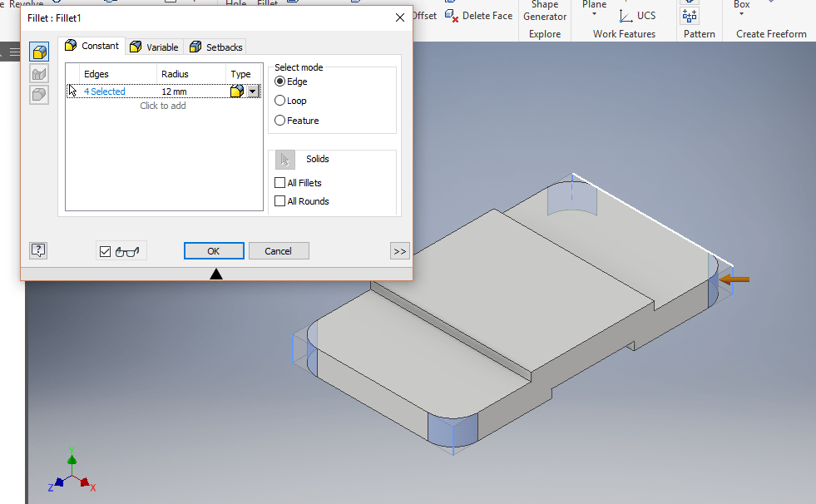Expand the Plane dropdown arrow
This screenshot has height=504, width=816.
(x=594, y=15)
